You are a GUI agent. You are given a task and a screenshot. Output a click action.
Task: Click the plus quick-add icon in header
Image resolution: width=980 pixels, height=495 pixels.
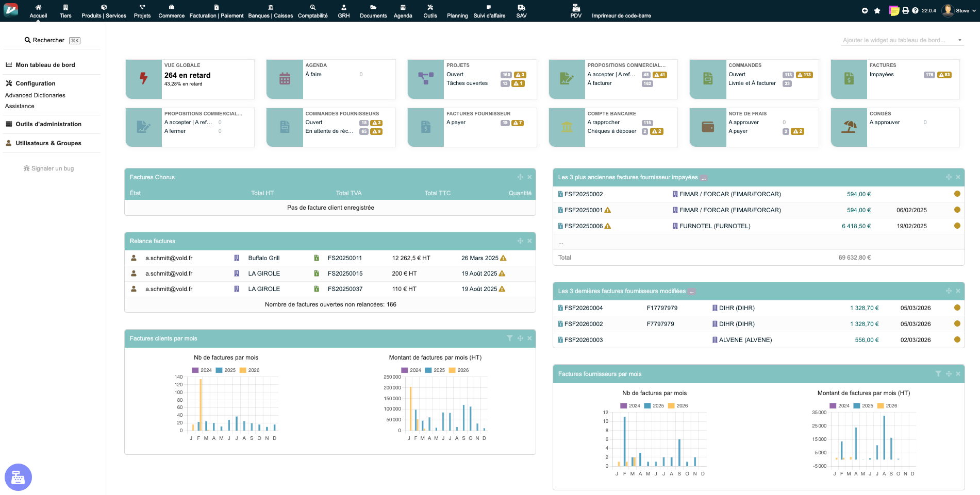click(x=865, y=11)
